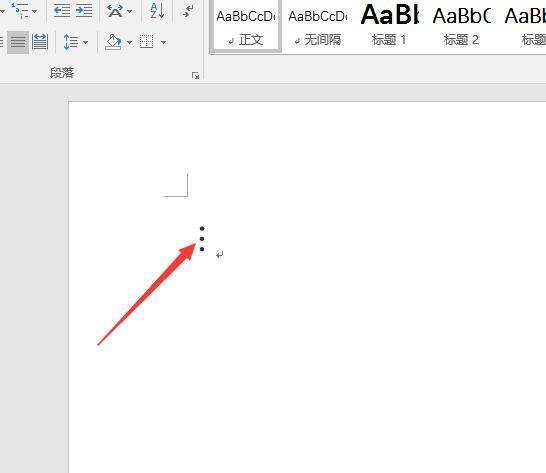Place cursor at the first bullet line
The width and height of the screenshot is (546, 473).
202,229
